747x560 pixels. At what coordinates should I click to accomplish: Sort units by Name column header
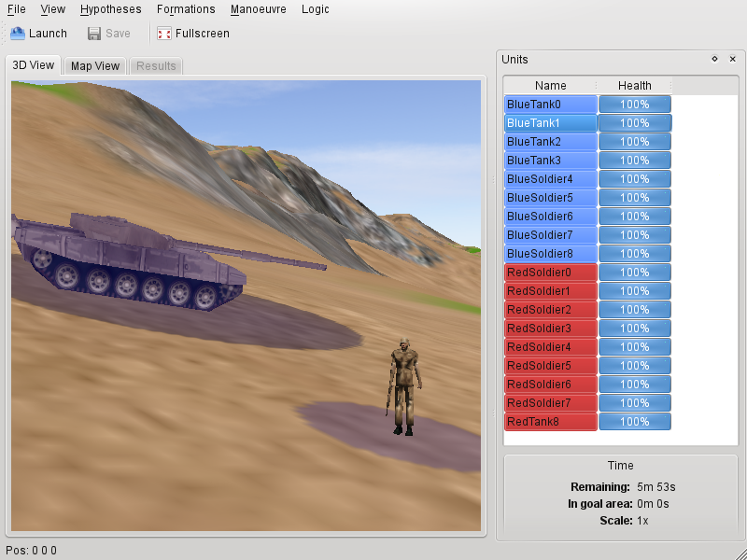click(x=550, y=85)
